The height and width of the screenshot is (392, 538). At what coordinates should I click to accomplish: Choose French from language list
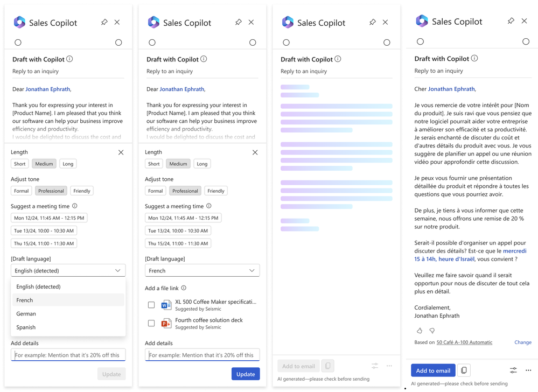(x=68, y=300)
